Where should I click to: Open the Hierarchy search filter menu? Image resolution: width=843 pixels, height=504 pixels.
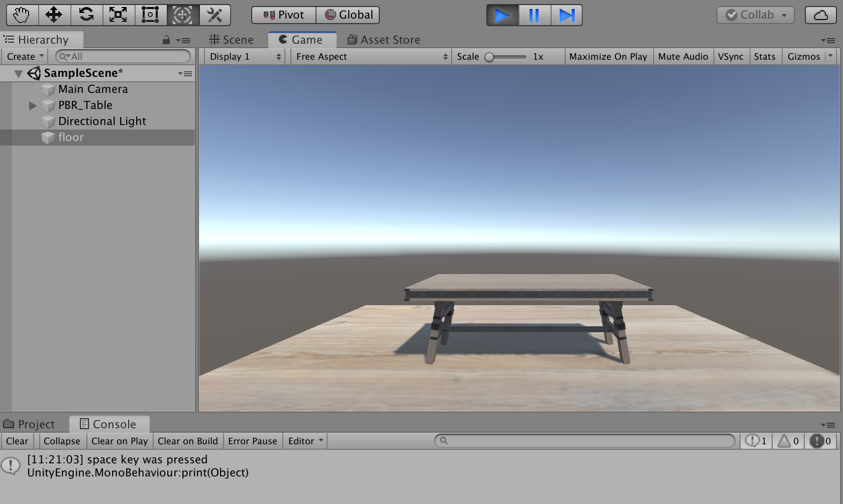[x=64, y=56]
